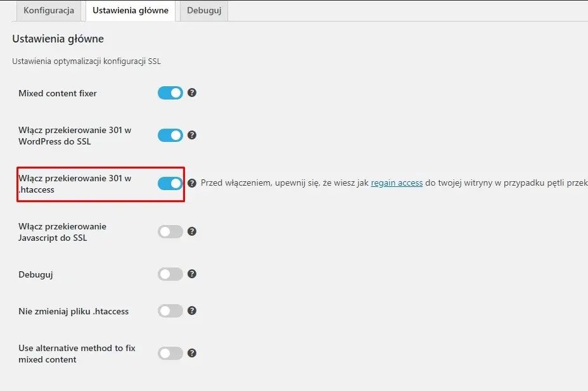Switch to the Konfiguracja tab
The image size is (588, 391).
(x=49, y=11)
